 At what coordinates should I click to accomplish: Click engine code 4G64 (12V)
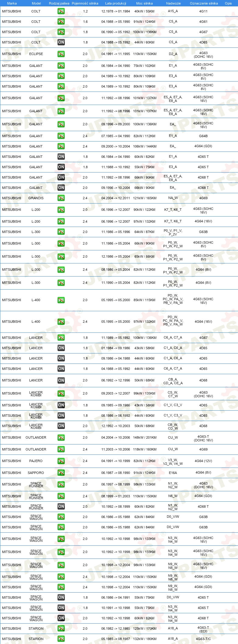[x=203, y=461]
